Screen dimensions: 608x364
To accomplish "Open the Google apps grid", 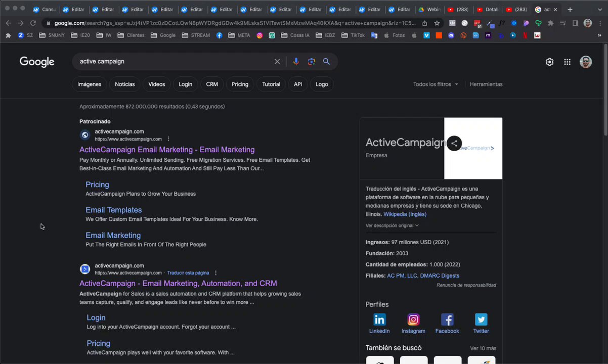I will (568, 62).
